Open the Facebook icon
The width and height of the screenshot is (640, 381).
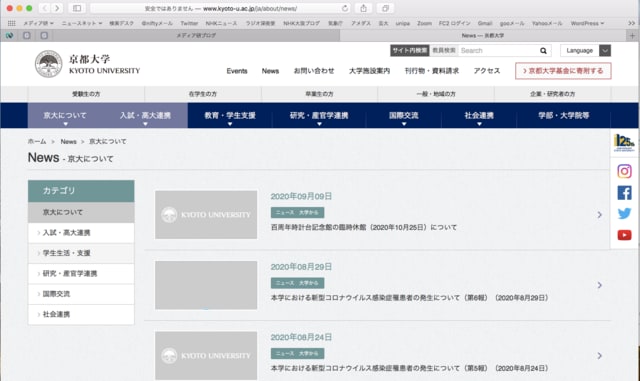coord(624,193)
